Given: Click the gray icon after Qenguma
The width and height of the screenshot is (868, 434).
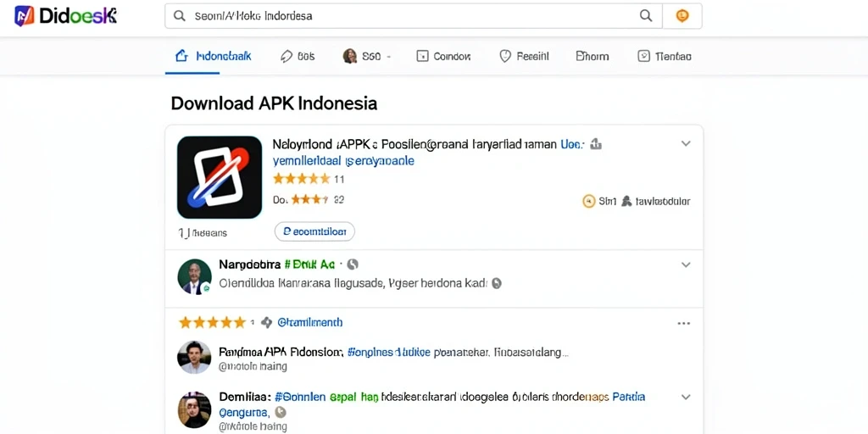Looking at the screenshot, I should (280, 412).
